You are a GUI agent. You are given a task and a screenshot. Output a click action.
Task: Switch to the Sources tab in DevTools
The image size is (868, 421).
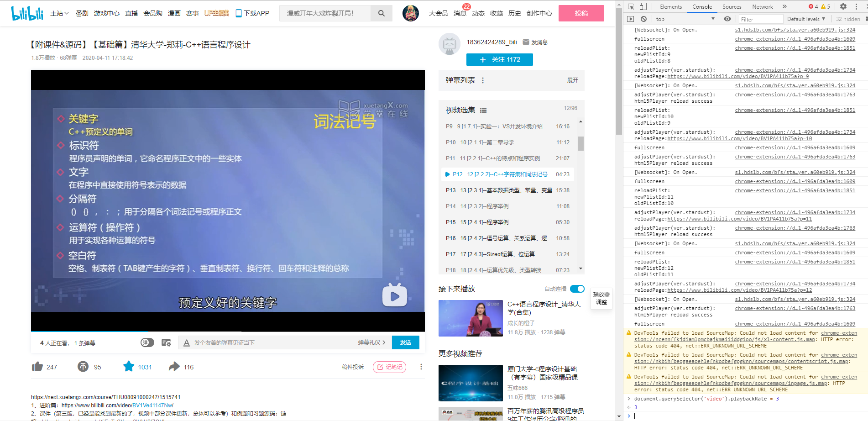[732, 6]
